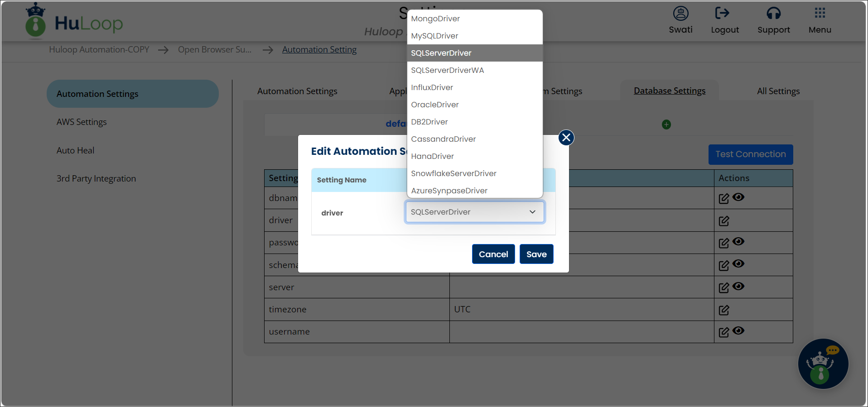
Task: Pick InfluxDriver from dropdown
Action: tap(475, 87)
